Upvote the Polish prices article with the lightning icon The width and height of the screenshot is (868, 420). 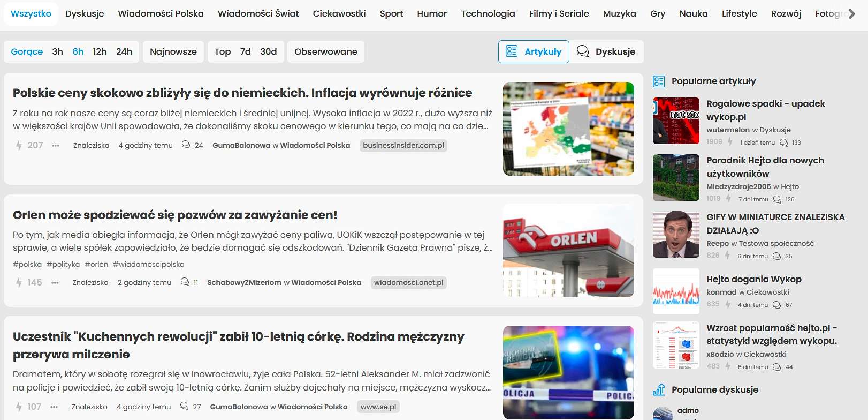point(19,145)
